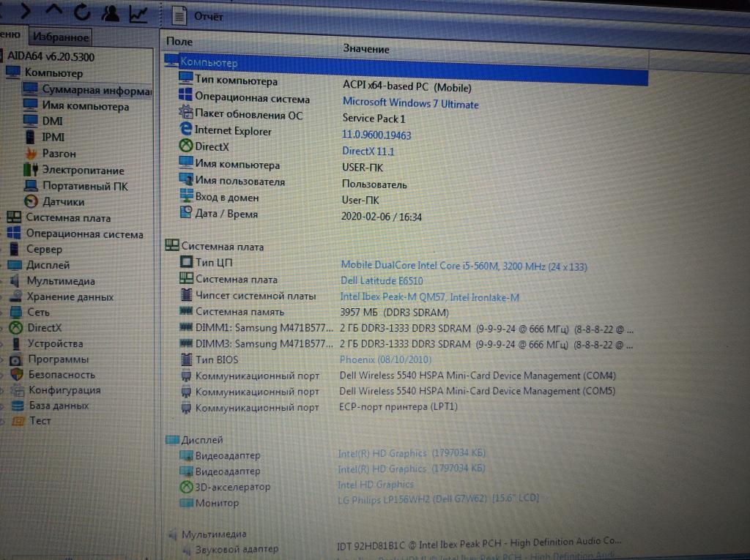Click the DirectX row Xbox icon
This screenshot has width=750, height=560.
tap(185, 146)
